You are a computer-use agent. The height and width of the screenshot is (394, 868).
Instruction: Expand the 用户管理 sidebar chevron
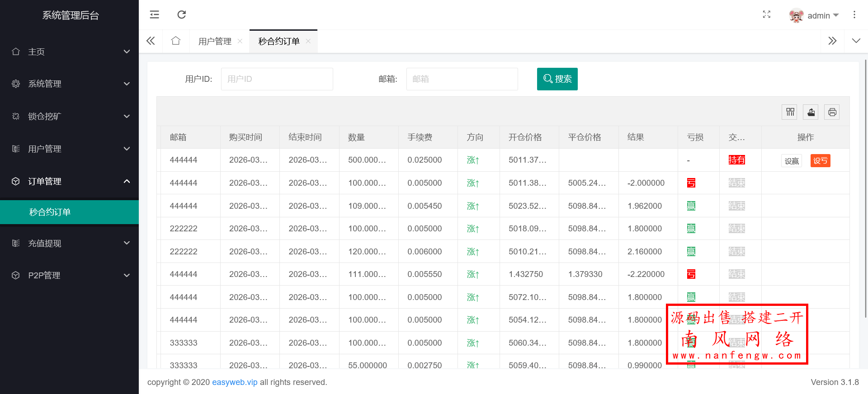click(127, 149)
